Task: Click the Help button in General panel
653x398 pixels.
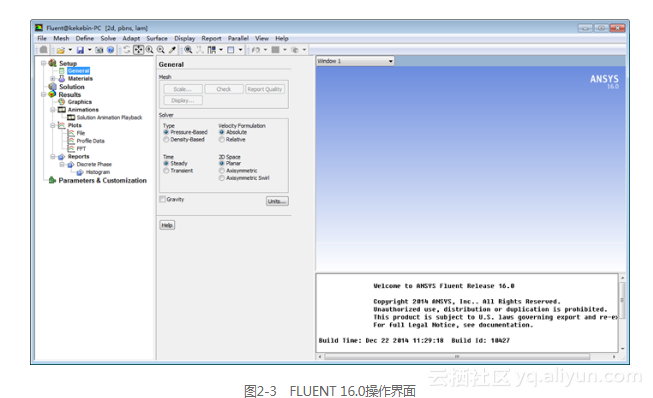Action: coord(167,225)
